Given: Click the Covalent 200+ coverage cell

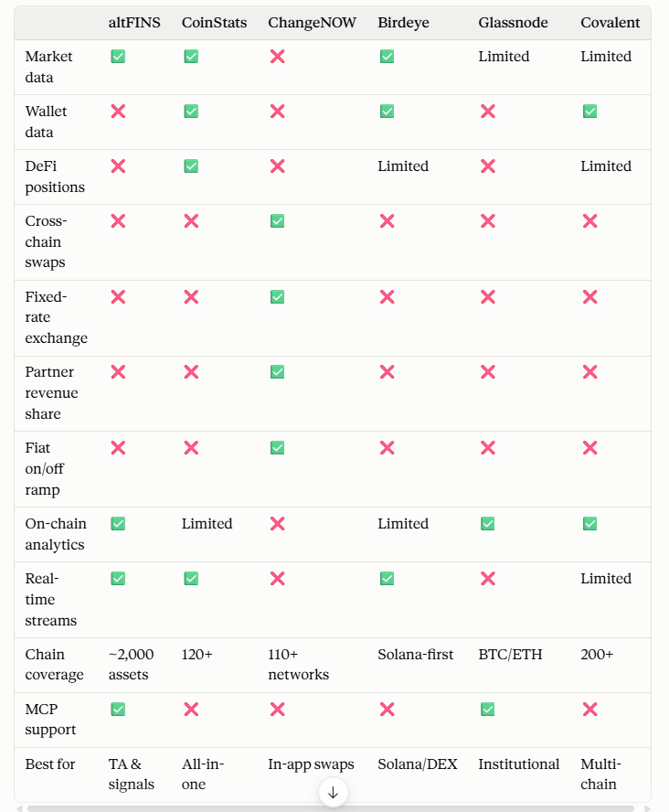Looking at the screenshot, I should click(597, 655).
